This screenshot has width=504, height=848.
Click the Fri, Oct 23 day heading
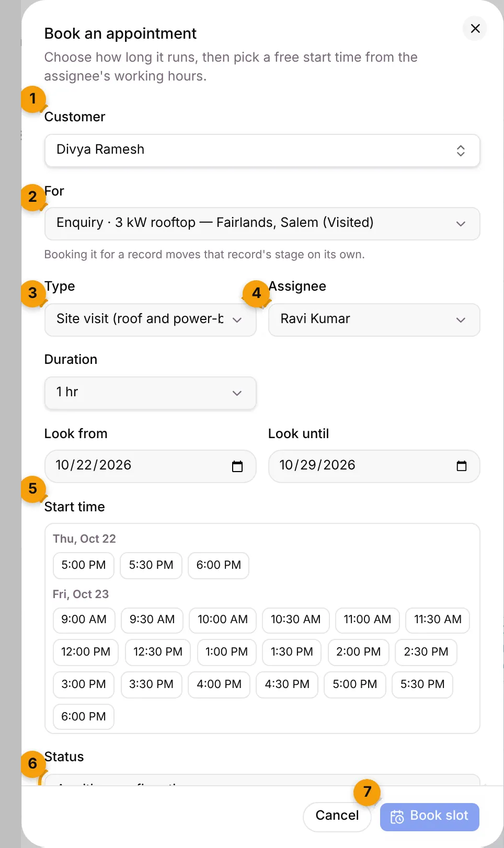pyautogui.click(x=81, y=594)
